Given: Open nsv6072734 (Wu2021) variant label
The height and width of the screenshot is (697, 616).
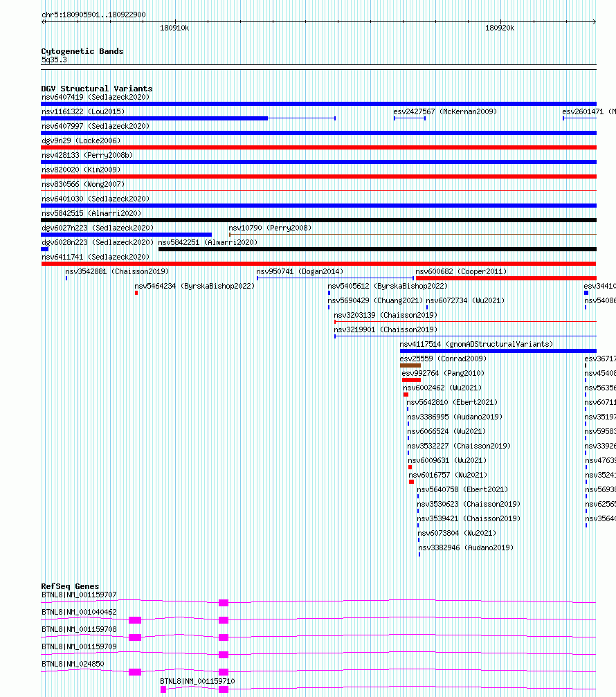Looking at the screenshot, I should point(465,300).
